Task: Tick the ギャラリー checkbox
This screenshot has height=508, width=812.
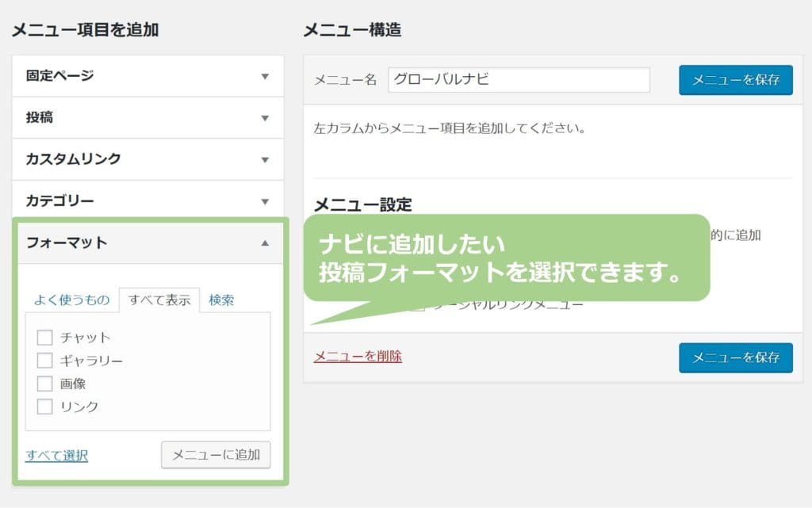Action: pos(45,361)
